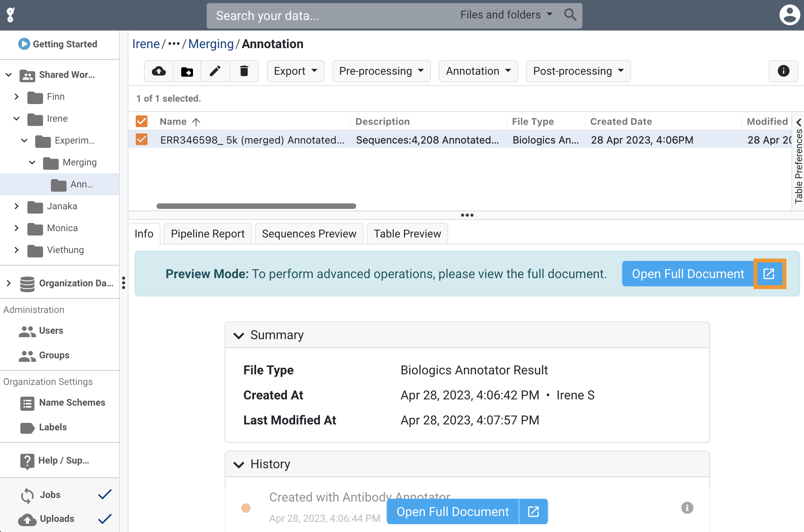Toggle the select-all header checkbox
Image resolution: width=804 pixels, height=532 pixels.
click(142, 122)
